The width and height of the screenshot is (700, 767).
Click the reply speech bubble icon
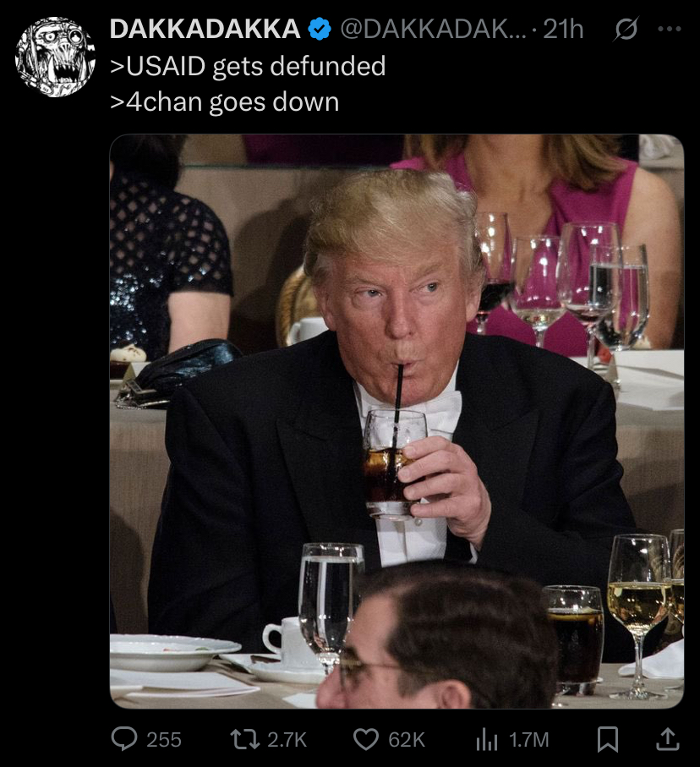point(124,738)
